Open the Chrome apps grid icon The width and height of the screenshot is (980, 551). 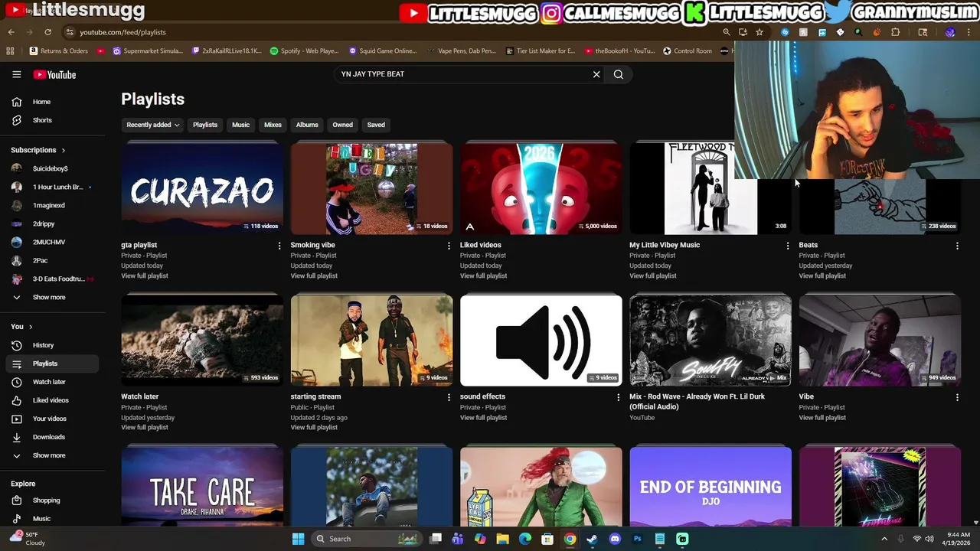[x=10, y=51]
